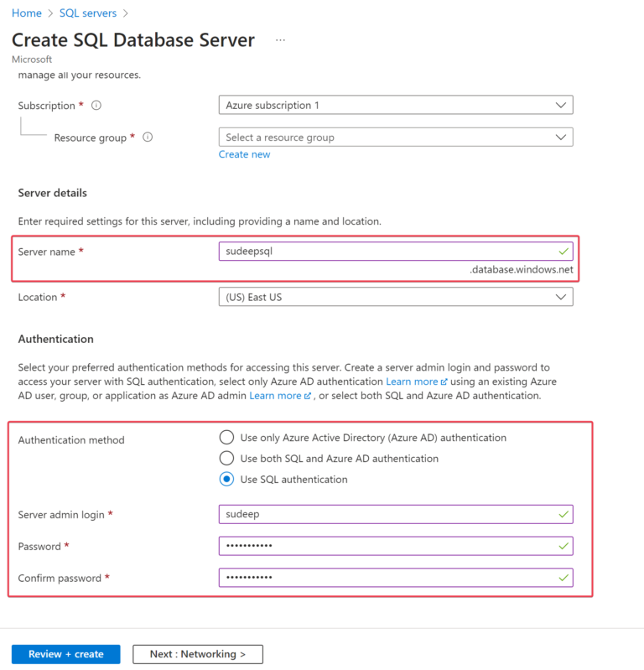Viewport: 644px width, 670px height.
Task: Select Use only Azure Active Directory authentication
Action: 226,438
